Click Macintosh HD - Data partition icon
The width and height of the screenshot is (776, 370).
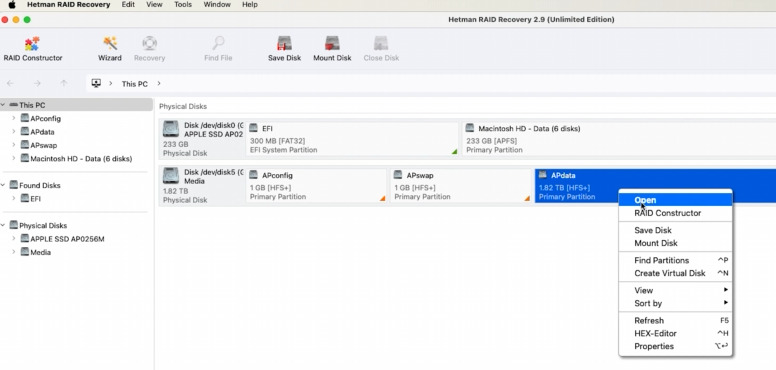[x=470, y=128]
